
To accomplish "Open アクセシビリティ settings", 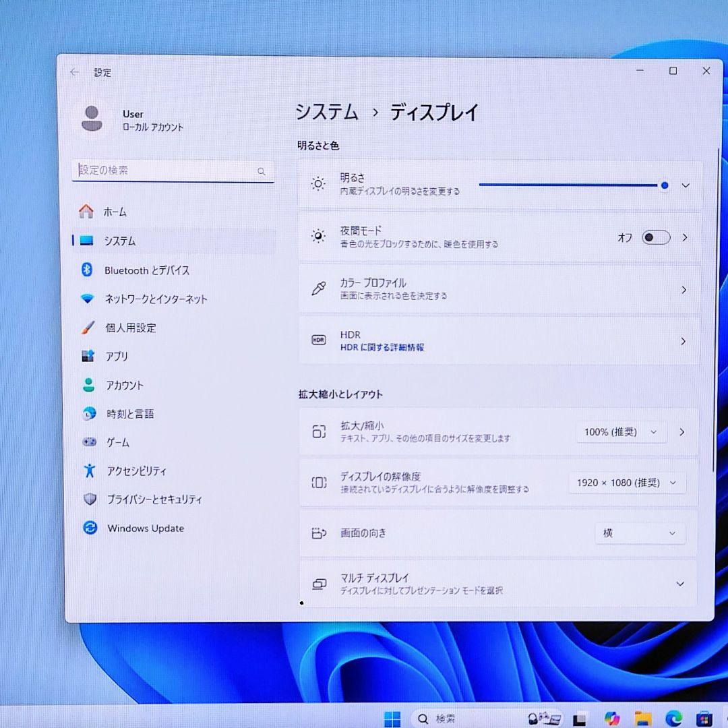I will 138,471.
